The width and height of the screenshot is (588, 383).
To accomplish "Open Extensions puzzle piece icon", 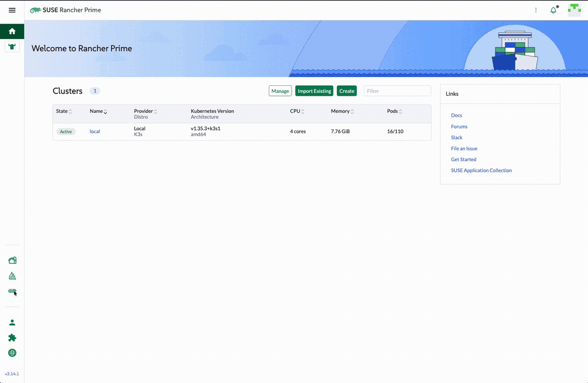I will [x=12, y=338].
